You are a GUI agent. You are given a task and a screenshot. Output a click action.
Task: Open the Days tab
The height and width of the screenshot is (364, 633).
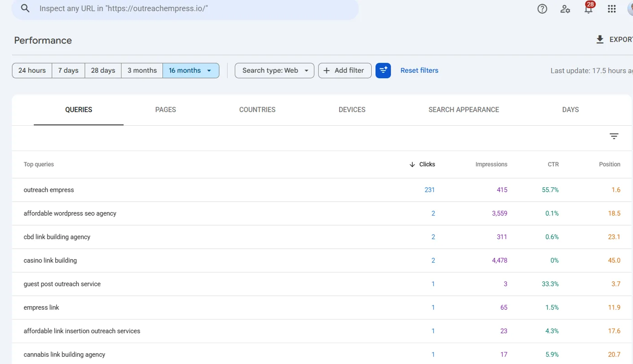click(x=571, y=110)
